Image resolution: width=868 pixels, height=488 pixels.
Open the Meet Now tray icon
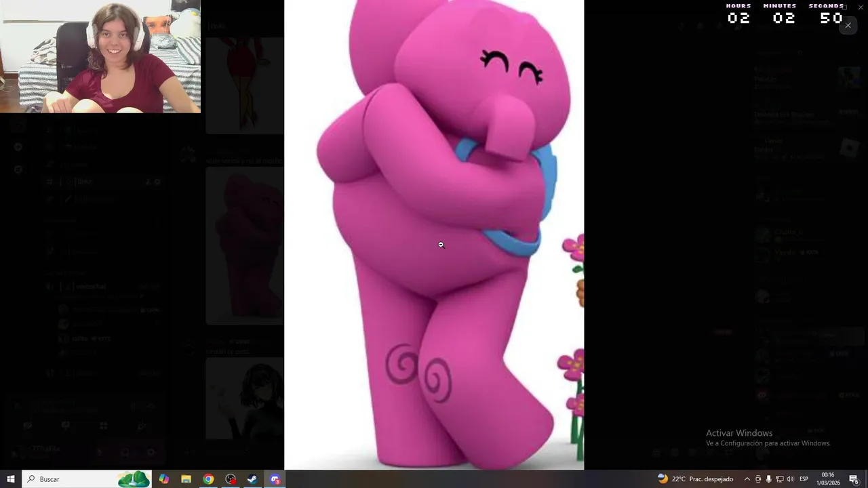pos(758,479)
